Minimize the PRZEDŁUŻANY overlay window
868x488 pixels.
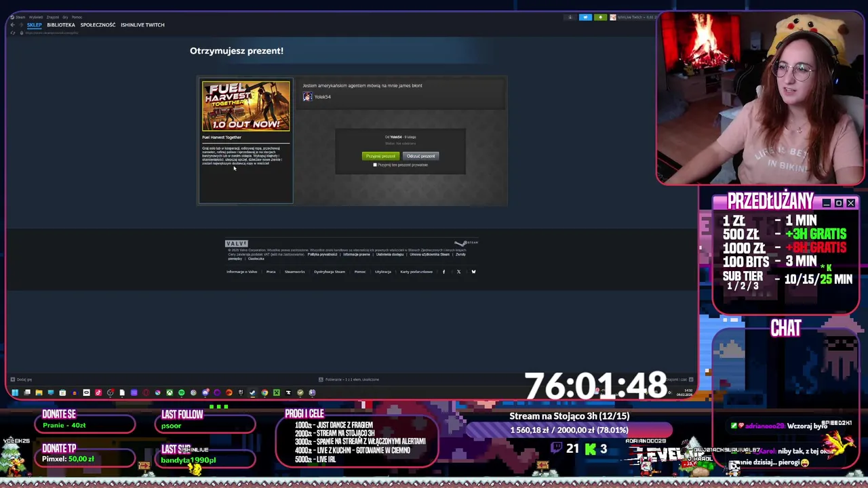coord(827,203)
